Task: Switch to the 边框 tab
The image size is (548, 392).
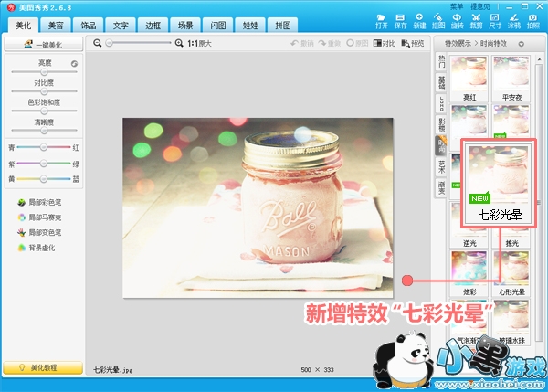Action: (153, 26)
